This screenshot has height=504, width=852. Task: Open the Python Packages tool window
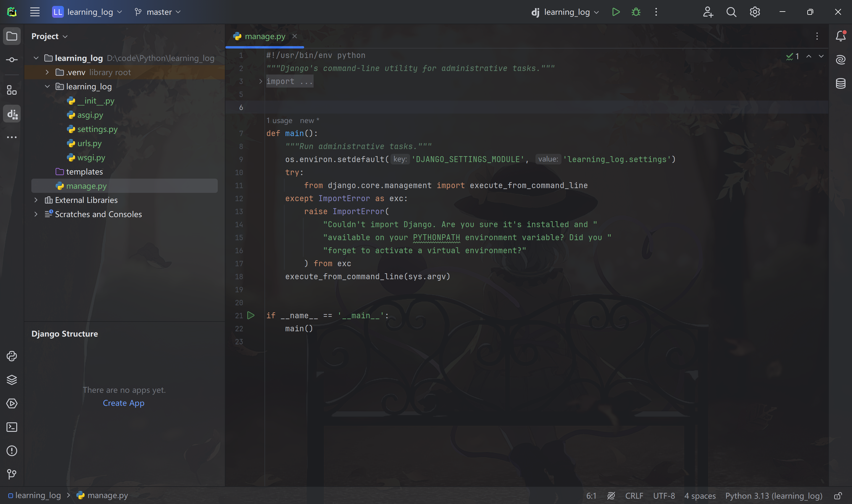pyautogui.click(x=12, y=380)
